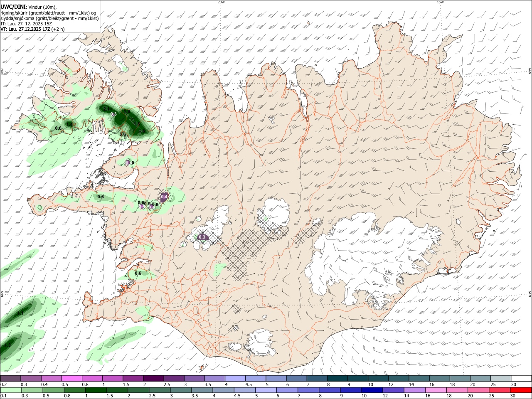
Task: Click the snow scale swatch between 1.5 and 2
Action: point(133,379)
